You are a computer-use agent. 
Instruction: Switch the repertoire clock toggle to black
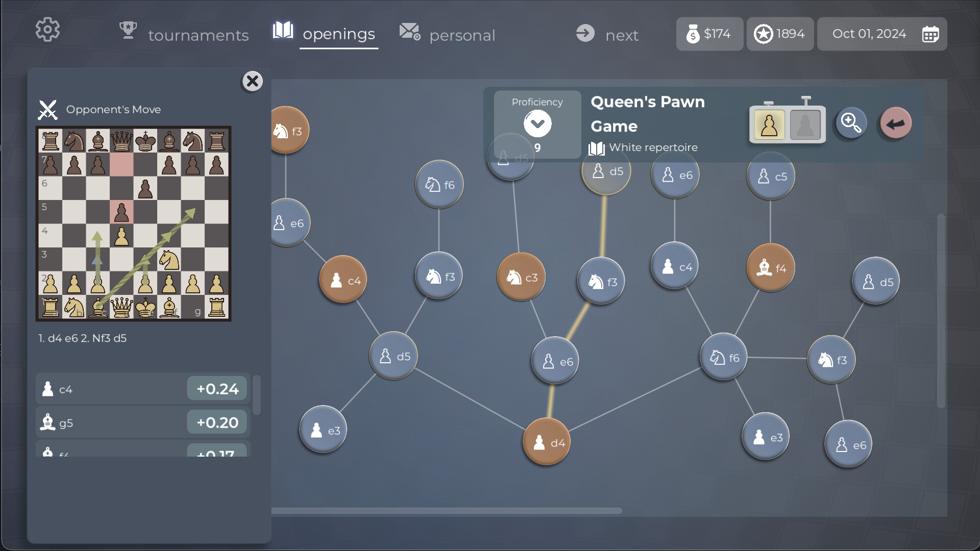click(805, 123)
